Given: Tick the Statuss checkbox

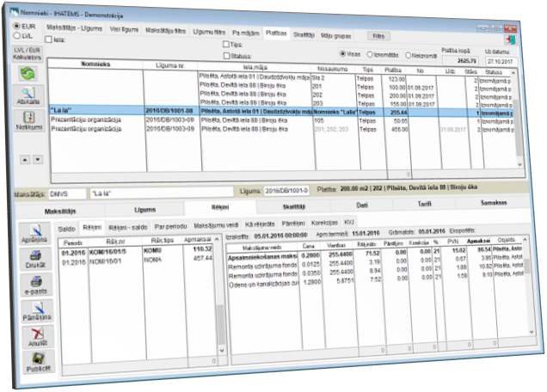Looking at the screenshot, I should (226, 53).
